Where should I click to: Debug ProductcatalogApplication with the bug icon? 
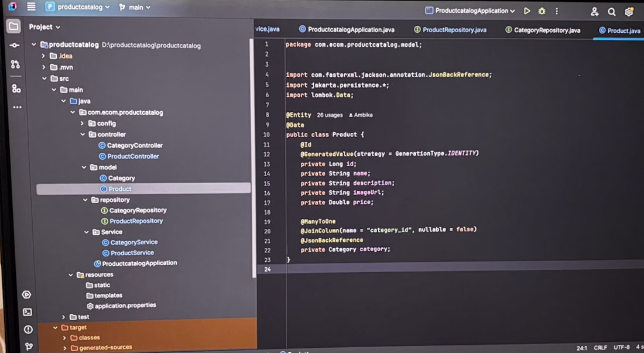[542, 11]
